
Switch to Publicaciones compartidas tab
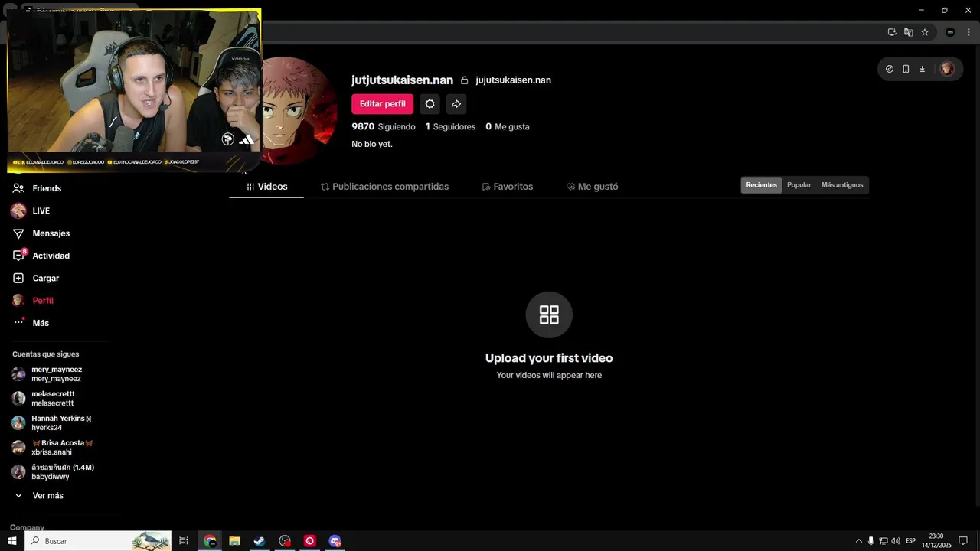(384, 187)
